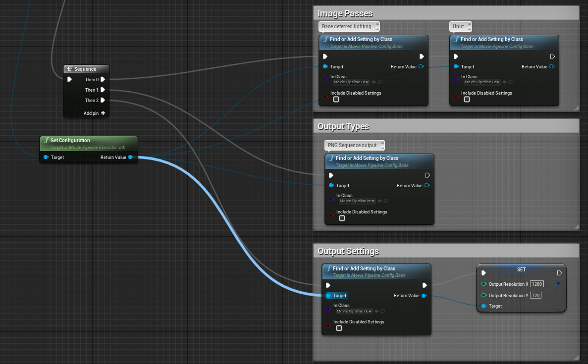Open In Class dropdown in Base deferred lighting node
588x364 pixels.
tap(351, 82)
